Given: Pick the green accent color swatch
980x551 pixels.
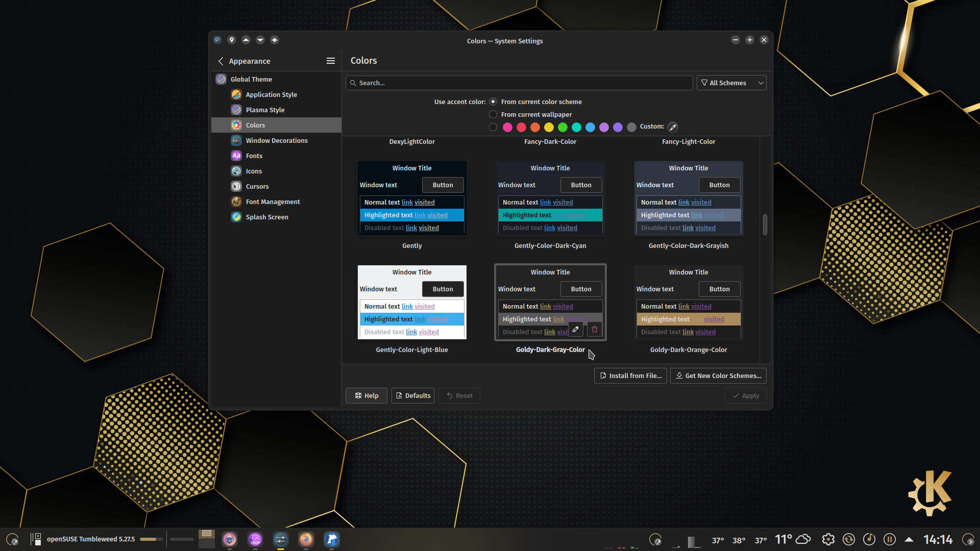Looking at the screenshot, I should coord(562,127).
